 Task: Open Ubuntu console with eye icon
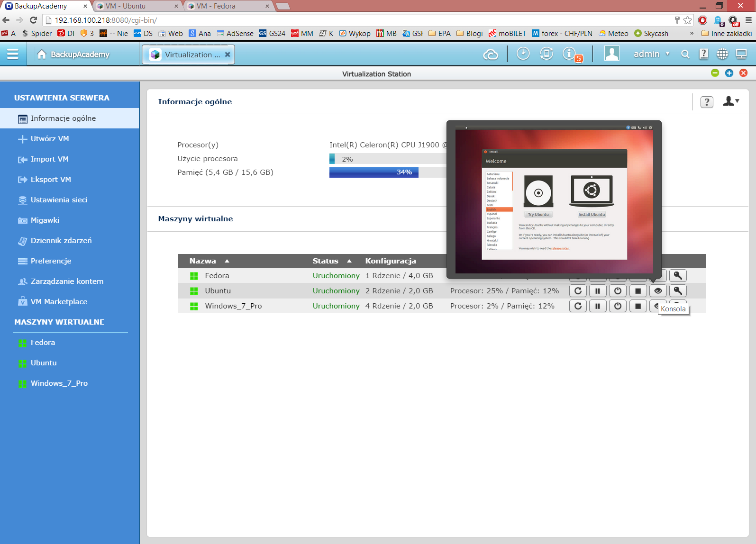(x=658, y=291)
